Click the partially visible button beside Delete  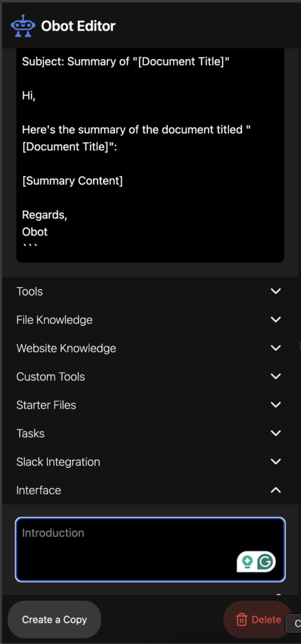pos(293,623)
